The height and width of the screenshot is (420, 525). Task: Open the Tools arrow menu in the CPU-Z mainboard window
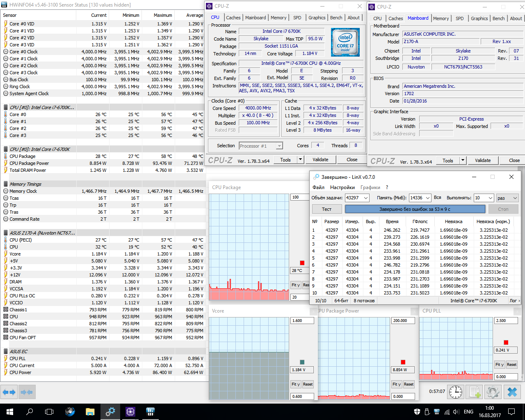click(463, 160)
